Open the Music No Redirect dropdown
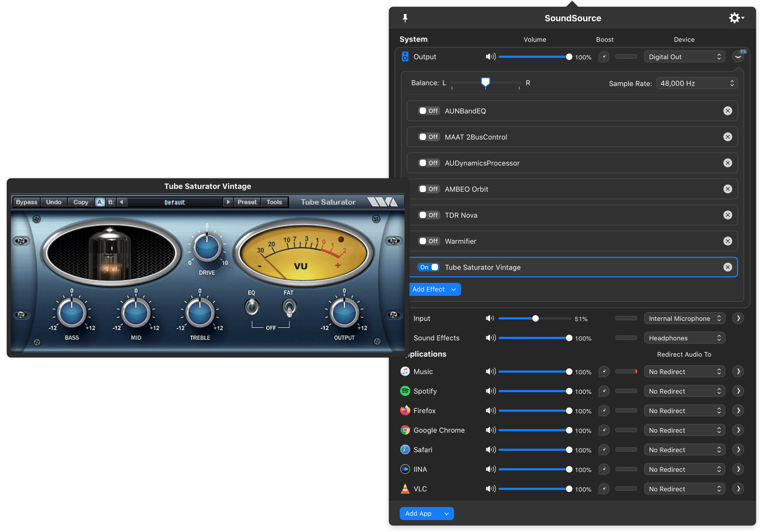 click(684, 372)
